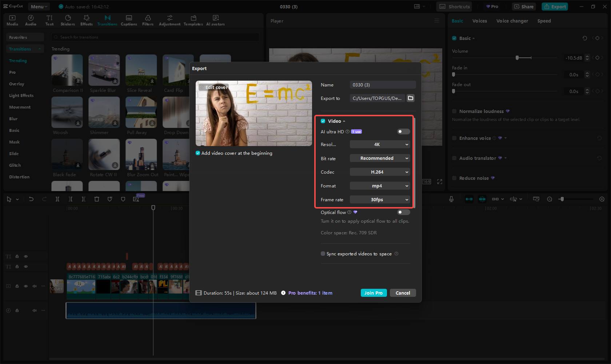Viewport: 611px width, 364px height.
Task: Open the AI avatars panel
Action: pyautogui.click(x=215, y=20)
